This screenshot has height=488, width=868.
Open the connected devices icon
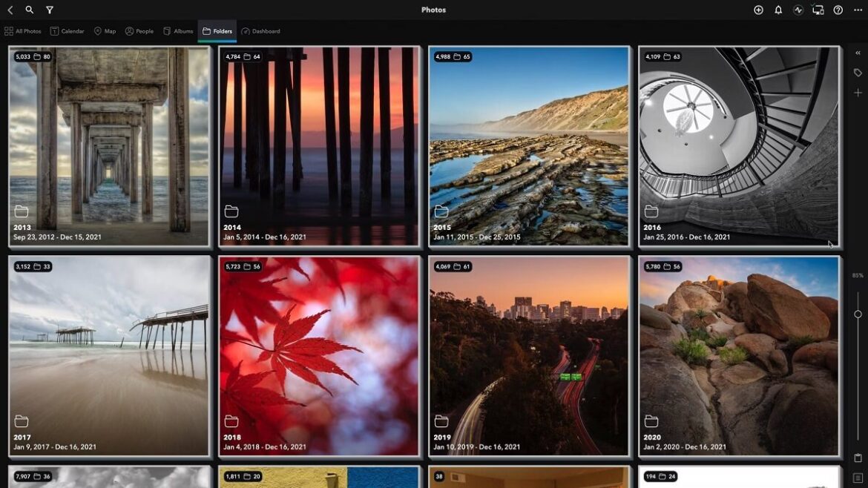[x=818, y=10]
